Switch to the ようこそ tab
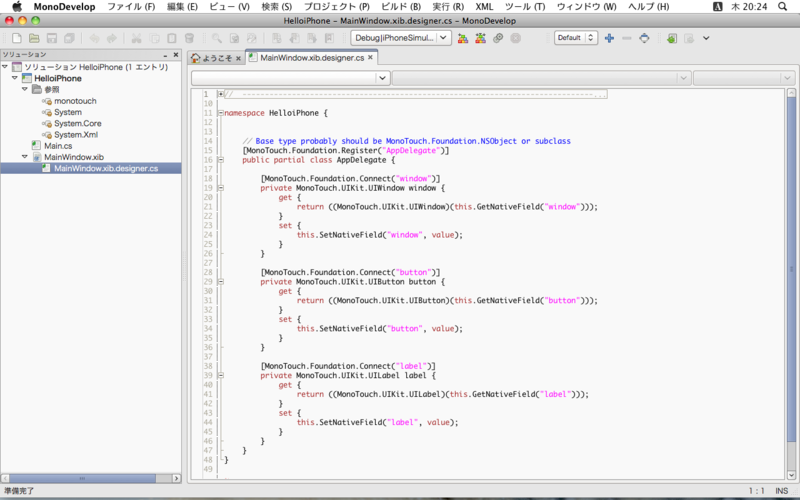Viewport: 800px width, 500px height. click(x=216, y=58)
